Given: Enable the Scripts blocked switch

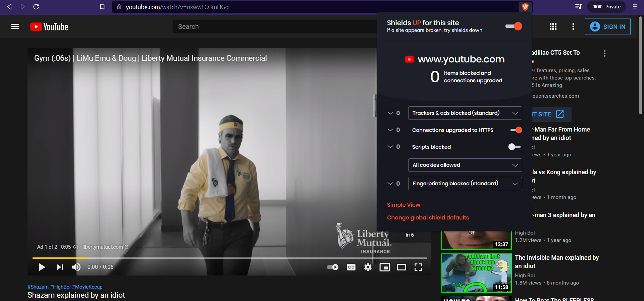Looking at the screenshot, I should pyautogui.click(x=514, y=147).
